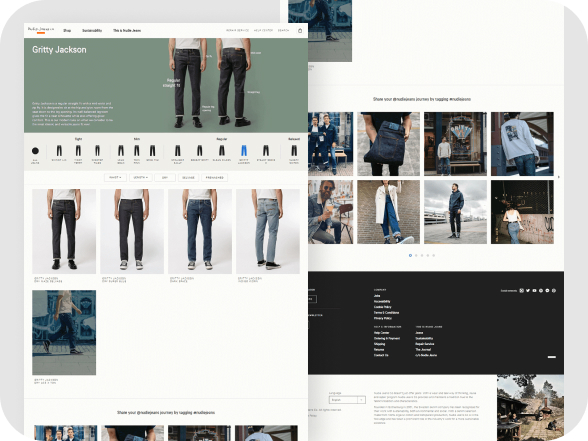This screenshot has width=588, height=441.
Task: Open the YouTube icon in footer
Action: [x=534, y=291]
